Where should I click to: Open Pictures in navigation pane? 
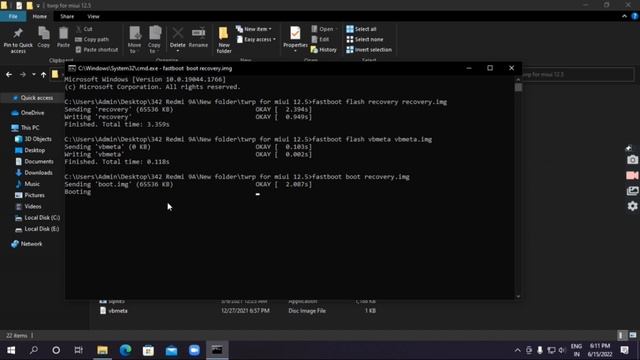pos(30,195)
